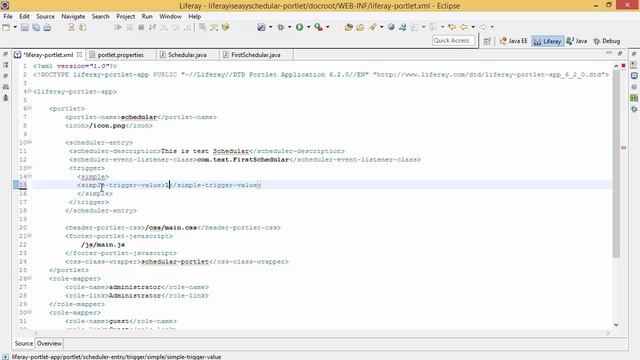Viewport: 640px width, 360px height.
Task: Open the File menu
Action: point(8,16)
